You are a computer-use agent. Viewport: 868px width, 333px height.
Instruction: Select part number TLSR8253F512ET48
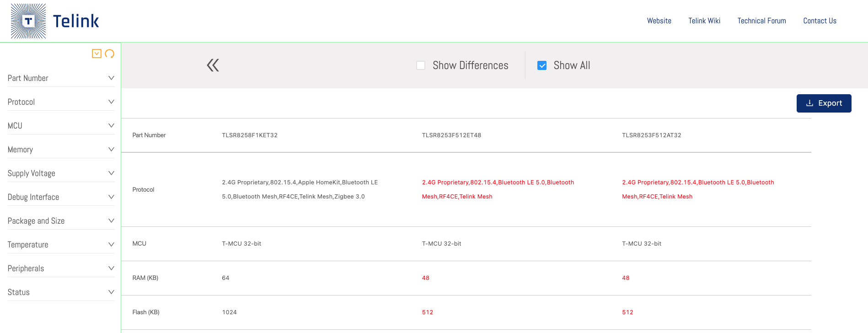pos(451,135)
